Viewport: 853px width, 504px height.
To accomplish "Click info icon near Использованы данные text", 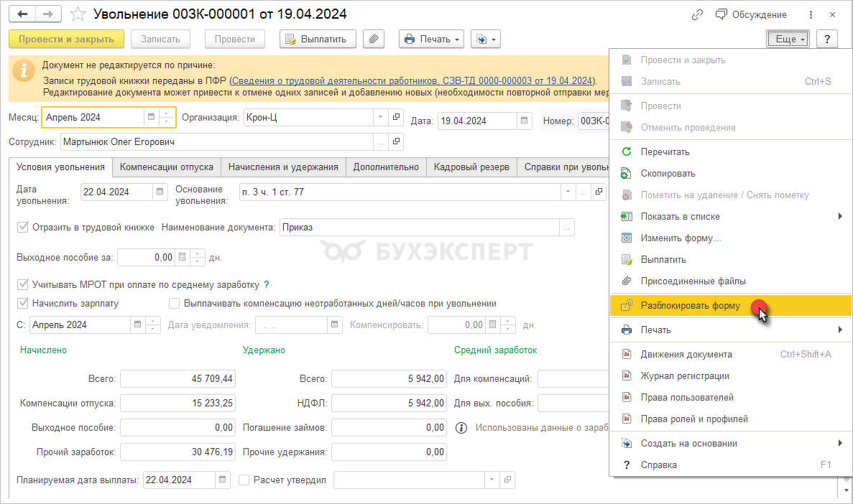I will (x=462, y=428).
